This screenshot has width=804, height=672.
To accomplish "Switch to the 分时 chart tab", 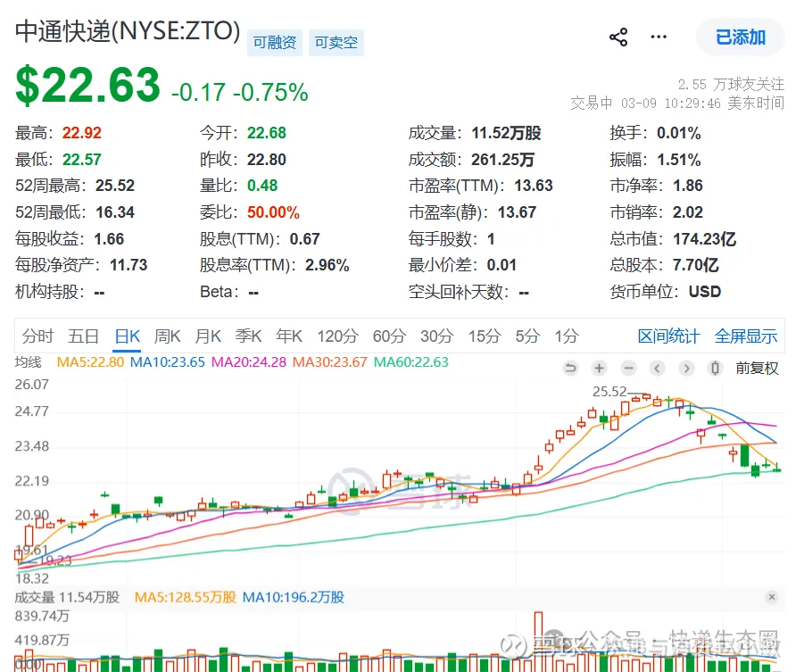I will point(38,336).
